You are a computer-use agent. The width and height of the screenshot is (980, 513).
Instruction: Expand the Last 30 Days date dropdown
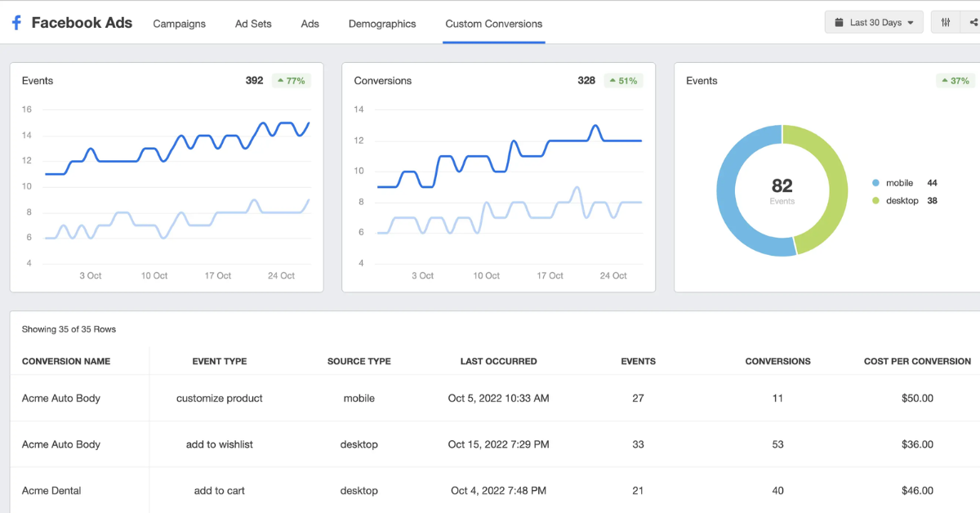point(874,23)
